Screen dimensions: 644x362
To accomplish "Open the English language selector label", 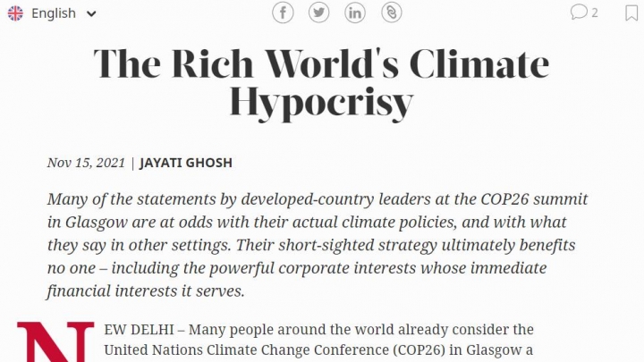I will point(54,13).
